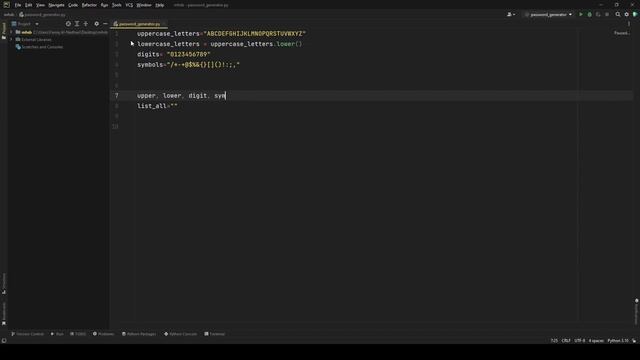640x360 pixels.
Task: Click the Debug bug icon
Action: (589, 15)
